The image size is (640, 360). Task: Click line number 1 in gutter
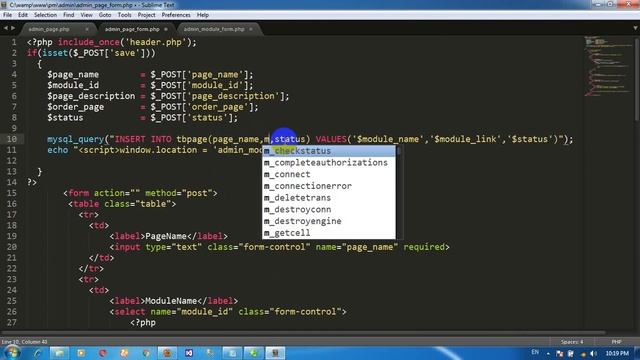click(x=14, y=42)
